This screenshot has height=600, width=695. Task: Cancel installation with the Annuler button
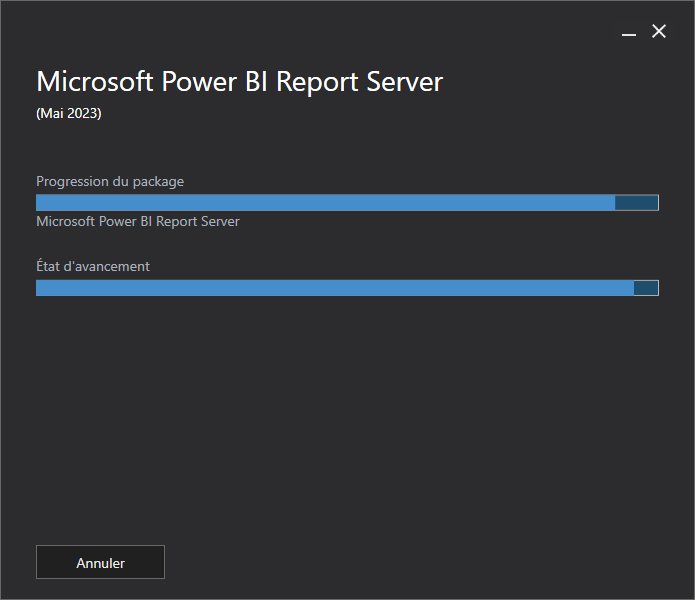[x=100, y=562]
